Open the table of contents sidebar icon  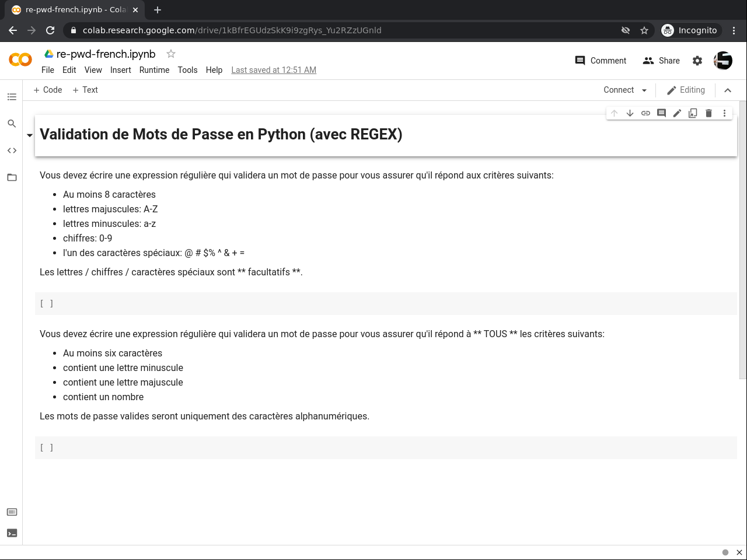12,97
